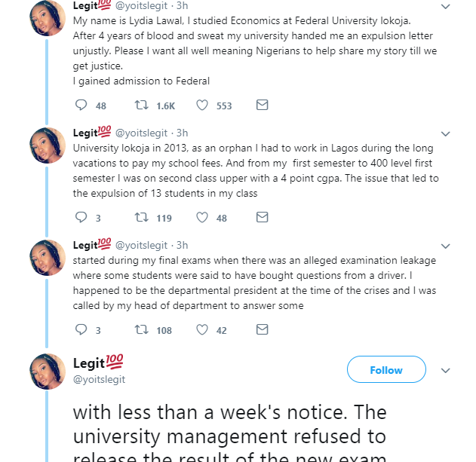Reply to the Lydia Lawal introduction tweet
Viewport: 476px width, 462px height.
(81, 106)
